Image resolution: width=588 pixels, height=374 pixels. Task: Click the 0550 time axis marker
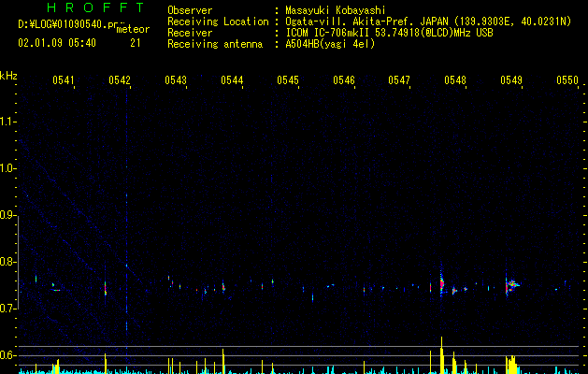click(x=567, y=80)
